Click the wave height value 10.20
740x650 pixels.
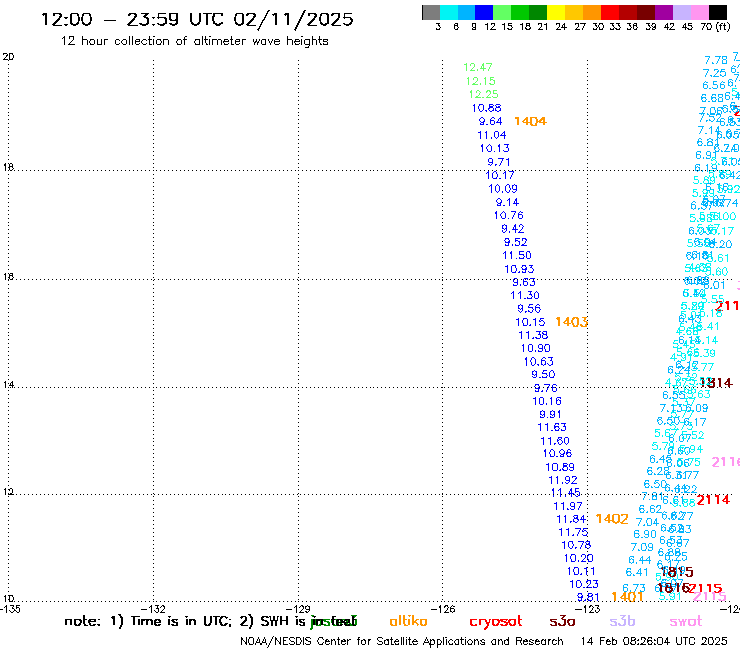pyautogui.click(x=579, y=558)
